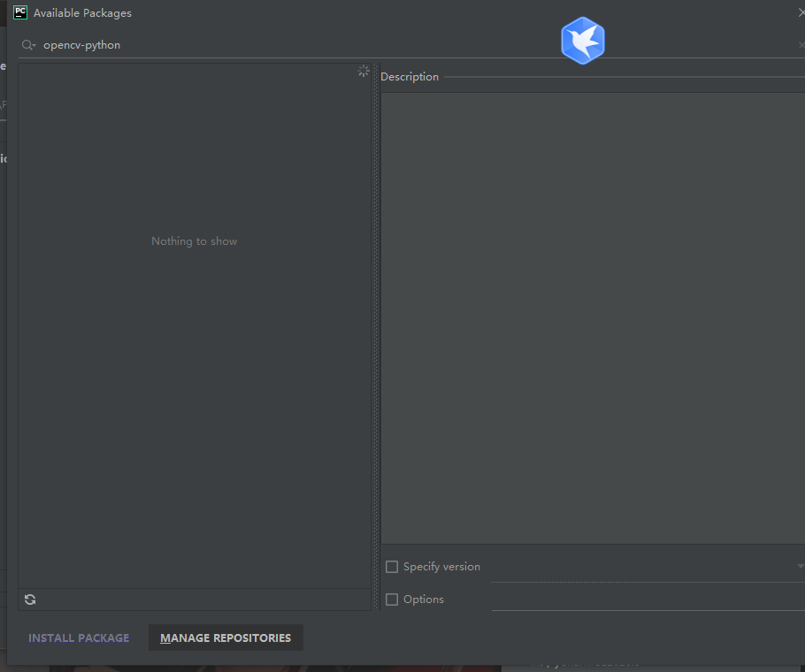Open Manage Repositories

pyautogui.click(x=226, y=638)
